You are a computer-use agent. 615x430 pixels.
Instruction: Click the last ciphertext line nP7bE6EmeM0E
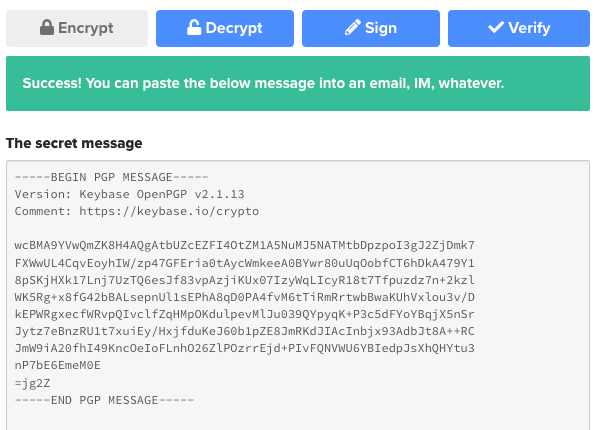(x=58, y=365)
